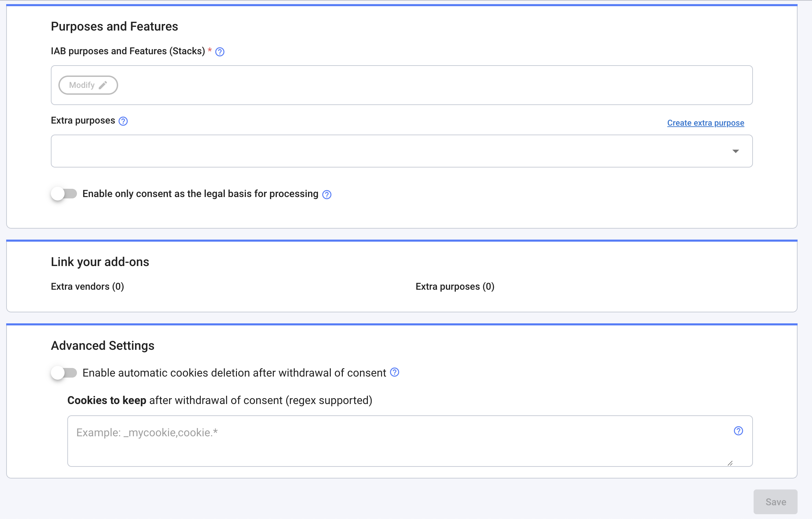812x519 pixels.
Task: Click help icon beside Extra purposes label
Action: 123,121
